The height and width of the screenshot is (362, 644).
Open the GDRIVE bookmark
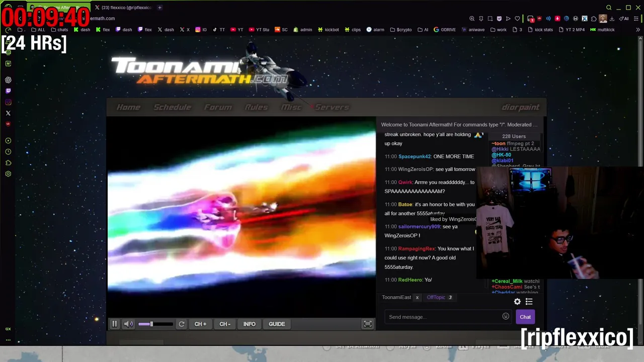click(x=444, y=30)
